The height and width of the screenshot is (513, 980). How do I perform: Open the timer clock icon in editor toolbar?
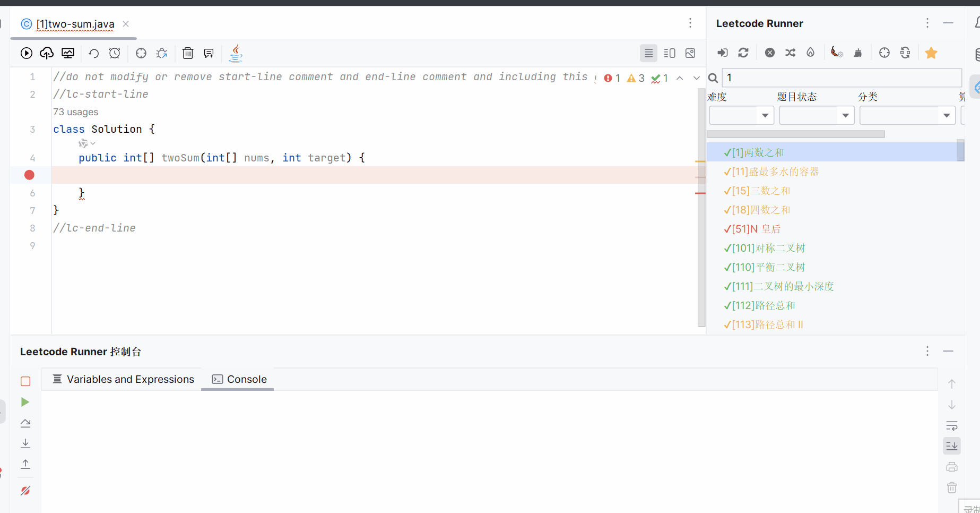pos(115,53)
